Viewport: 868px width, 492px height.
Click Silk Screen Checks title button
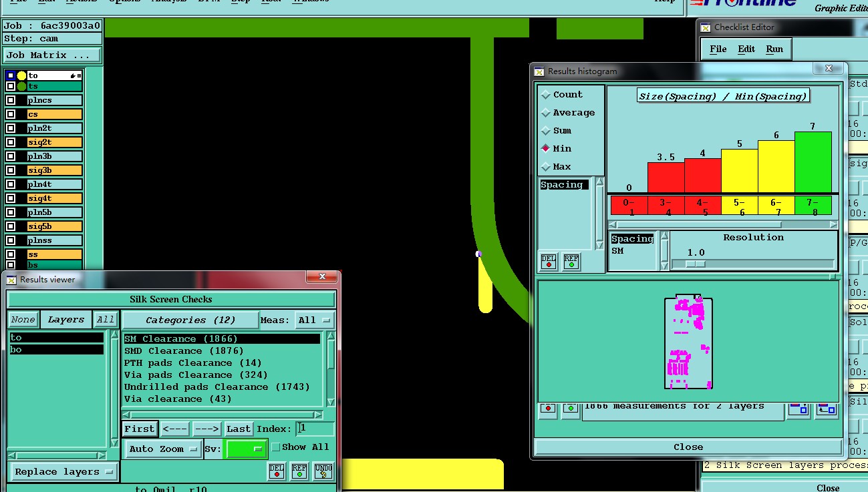coord(171,299)
